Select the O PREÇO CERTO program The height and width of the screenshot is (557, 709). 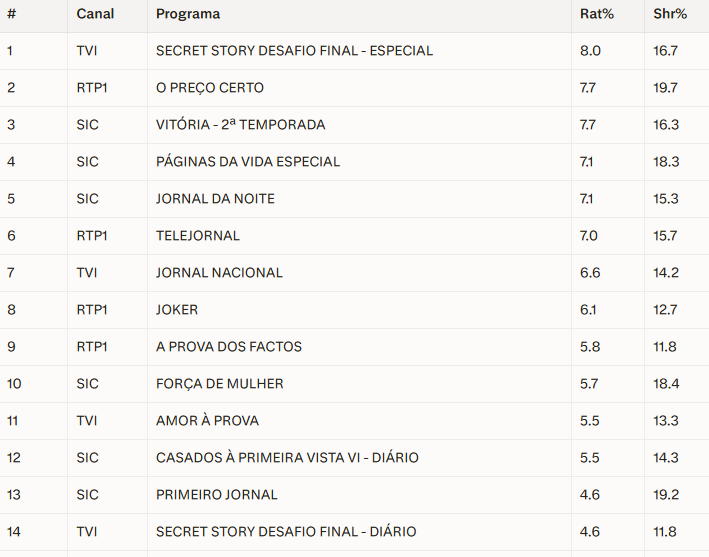click(210, 88)
